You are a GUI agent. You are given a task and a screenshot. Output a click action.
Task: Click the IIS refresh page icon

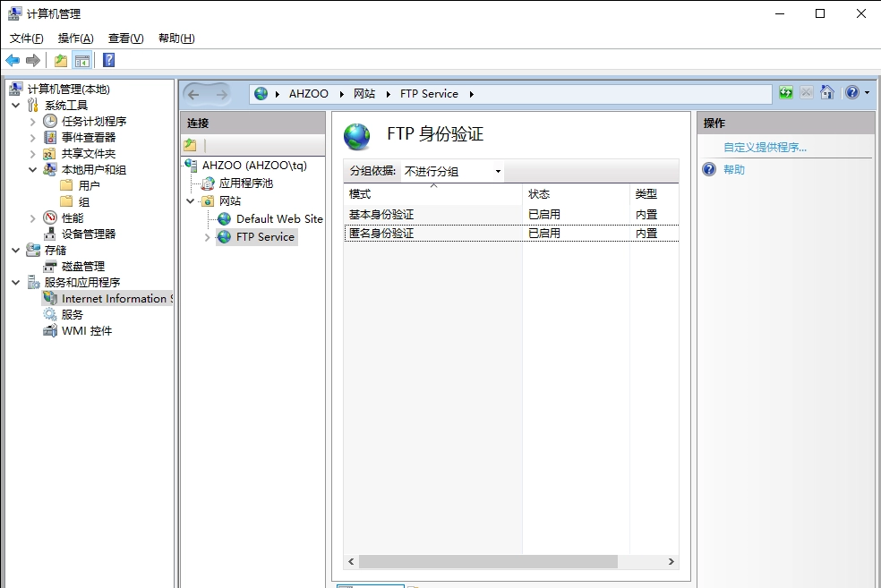coord(785,93)
